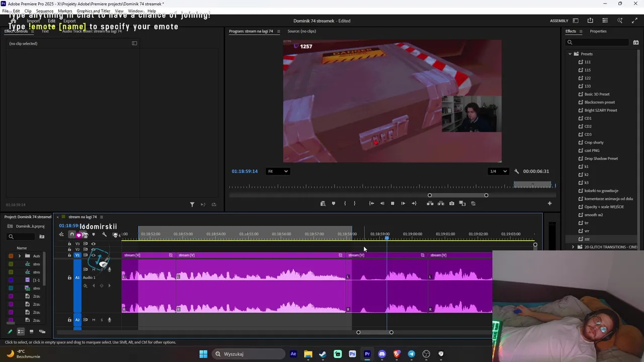The image size is (644, 362).
Task: Toggle lock on track V2
Action: click(69, 249)
